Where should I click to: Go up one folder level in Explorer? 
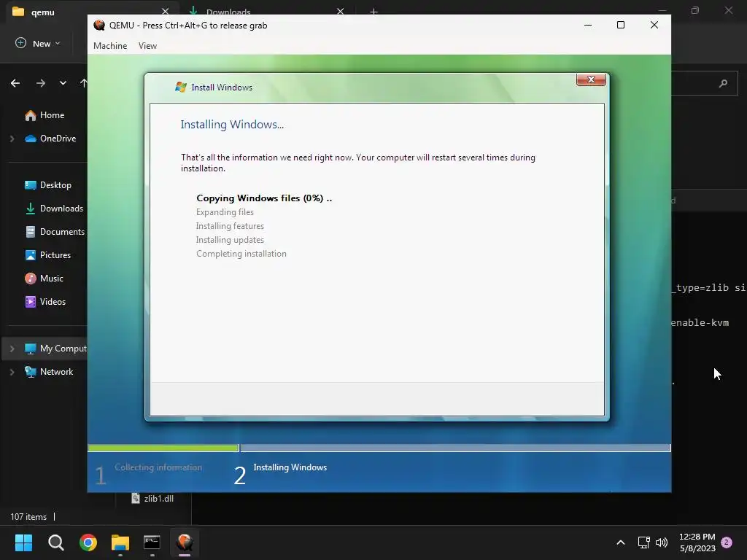tap(84, 83)
